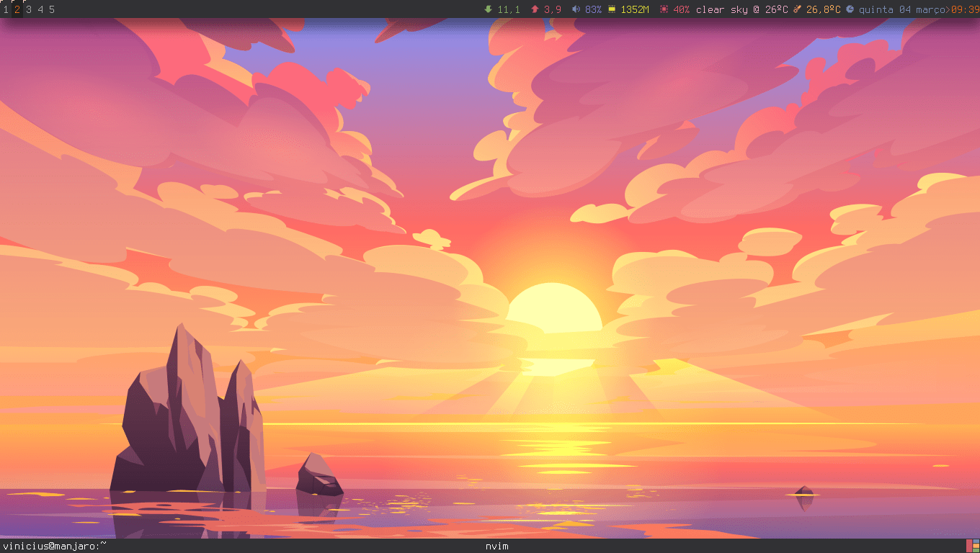Click the red upload arrow icon
This screenshot has height=553, width=980.
[x=535, y=9]
